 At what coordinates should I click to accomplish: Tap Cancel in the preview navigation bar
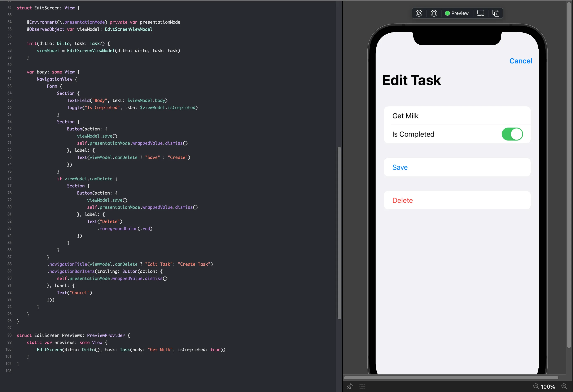520,61
